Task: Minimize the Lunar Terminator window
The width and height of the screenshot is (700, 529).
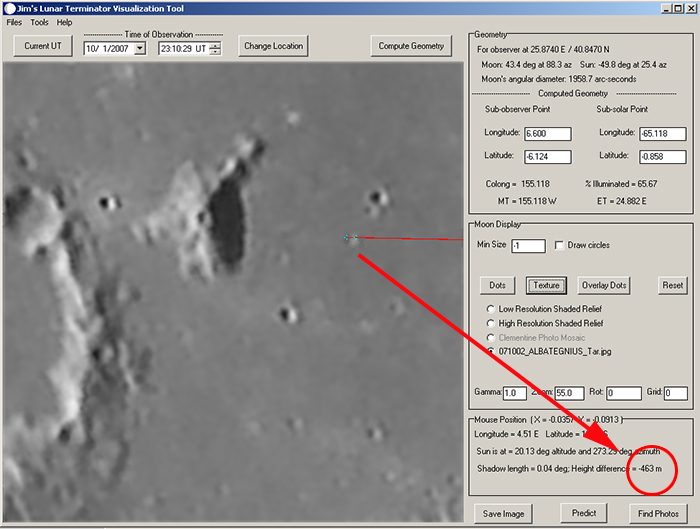Action: [666, 8]
